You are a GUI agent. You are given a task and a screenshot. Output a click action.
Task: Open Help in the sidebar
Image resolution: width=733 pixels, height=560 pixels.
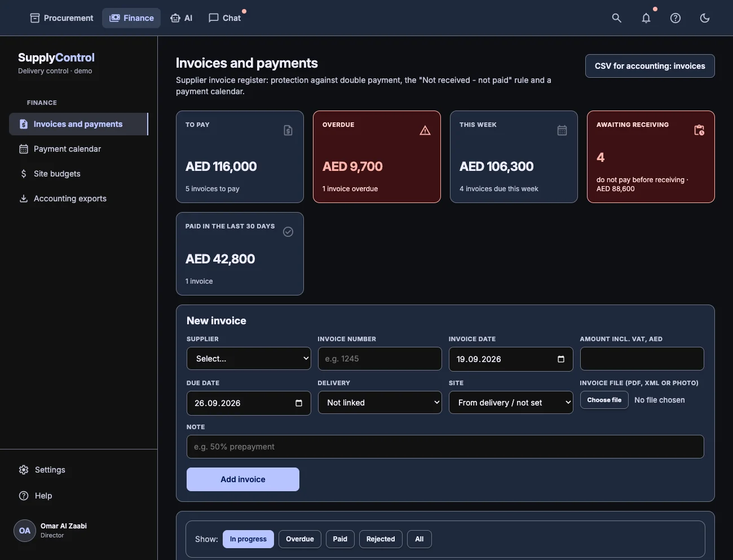(78, 496)
